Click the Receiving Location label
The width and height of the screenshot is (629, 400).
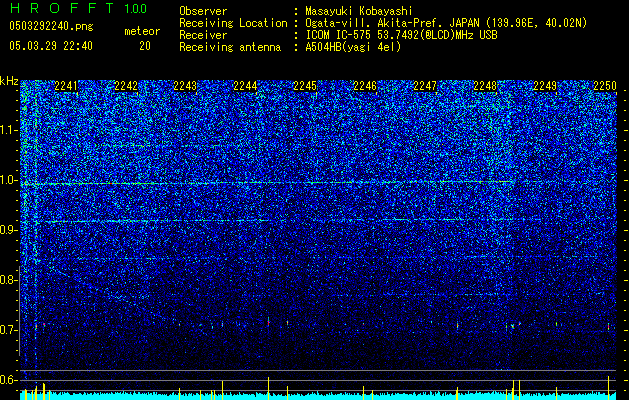(x=233, y=23)
